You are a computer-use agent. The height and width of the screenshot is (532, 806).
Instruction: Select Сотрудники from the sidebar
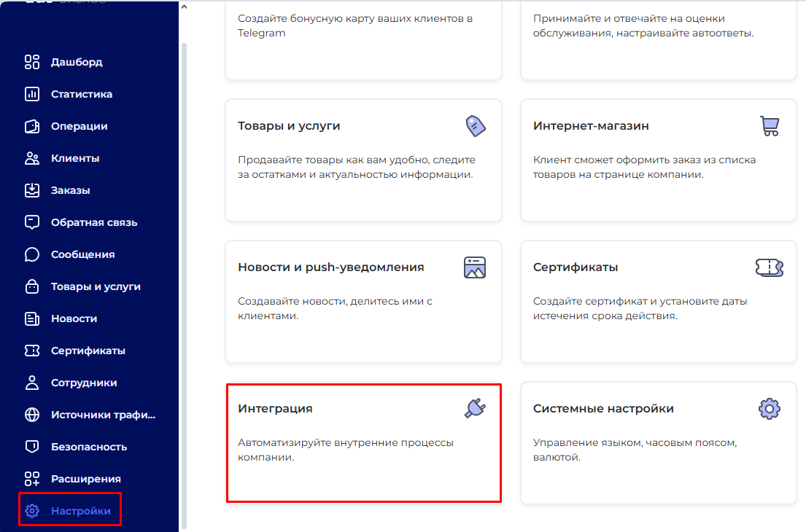click(x=83, y=383)
